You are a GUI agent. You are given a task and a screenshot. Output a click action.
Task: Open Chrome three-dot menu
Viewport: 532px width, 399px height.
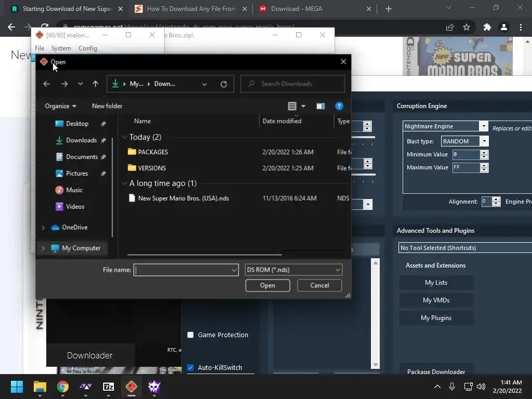521,27
